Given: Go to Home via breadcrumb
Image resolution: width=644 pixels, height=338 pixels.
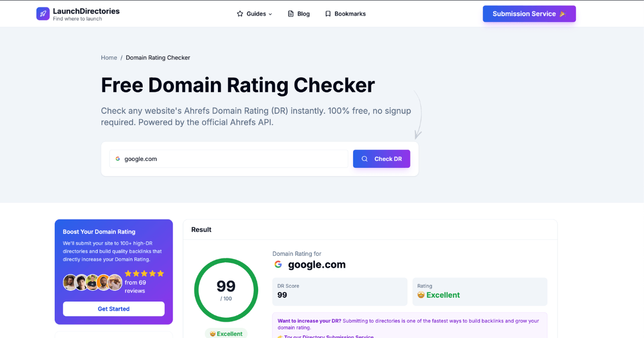Looking at the screenshot, I should pyautogui.click(x=109, y=57).
